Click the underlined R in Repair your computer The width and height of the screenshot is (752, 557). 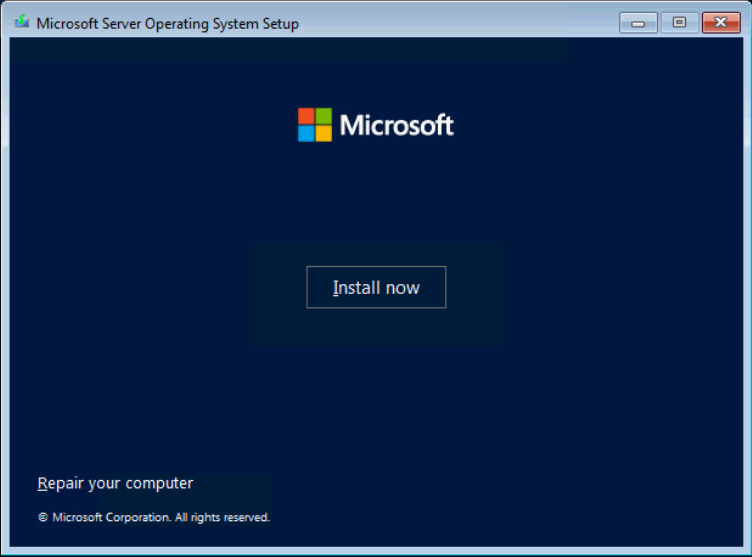tap(42, 484)
